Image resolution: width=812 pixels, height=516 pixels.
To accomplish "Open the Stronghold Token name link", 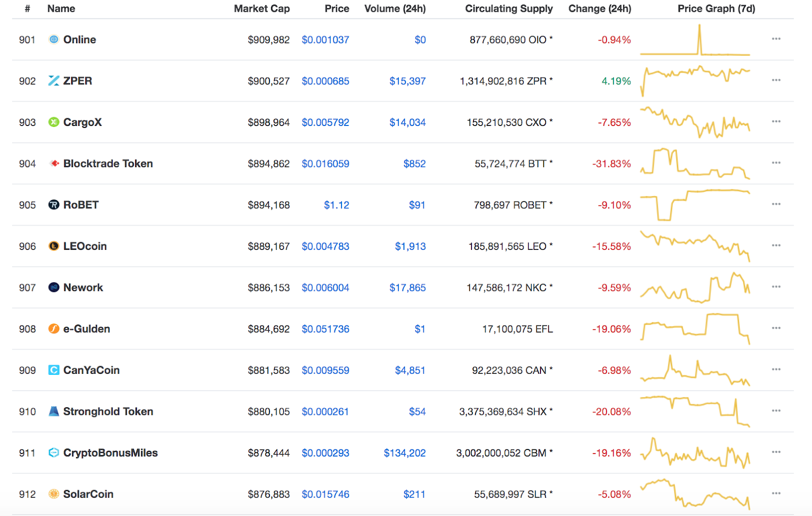I will coord(108,411).
